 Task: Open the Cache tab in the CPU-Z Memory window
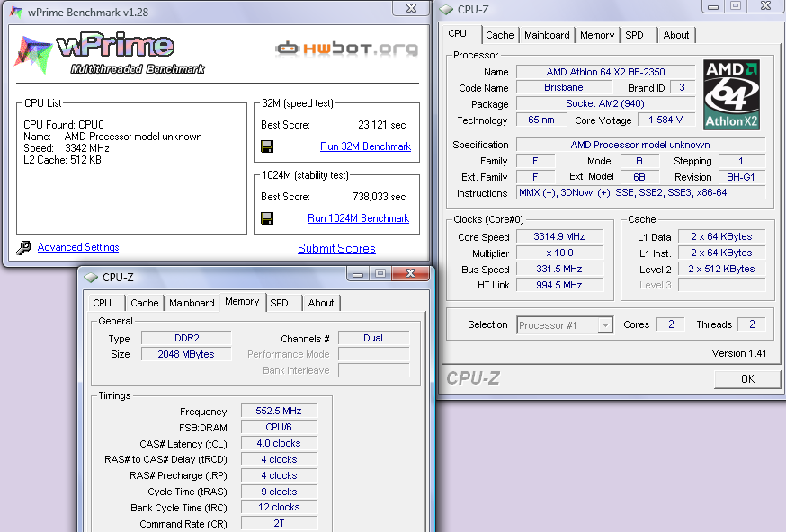tap(145, 303)
